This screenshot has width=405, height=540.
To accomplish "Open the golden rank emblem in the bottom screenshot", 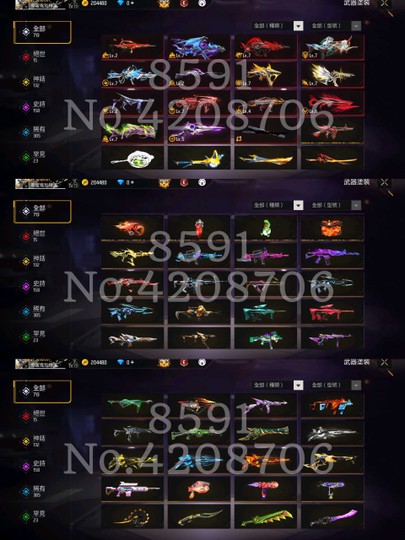I will coord(164,363).
